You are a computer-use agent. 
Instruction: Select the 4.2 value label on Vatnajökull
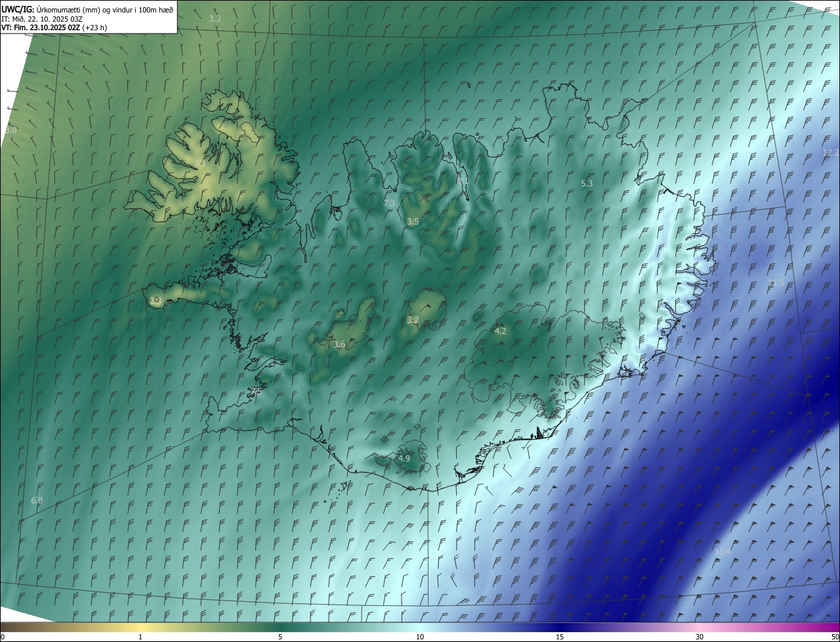500,331
